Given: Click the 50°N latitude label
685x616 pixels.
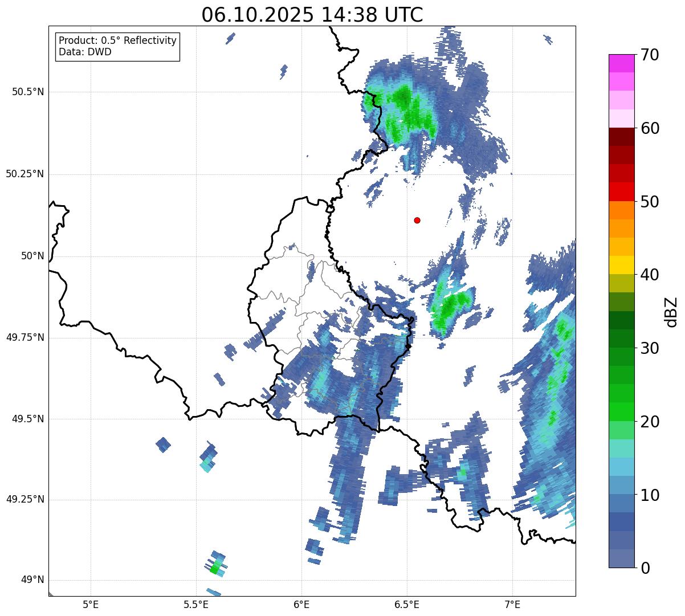Looking at the screenshot, I should coord(32,256).
